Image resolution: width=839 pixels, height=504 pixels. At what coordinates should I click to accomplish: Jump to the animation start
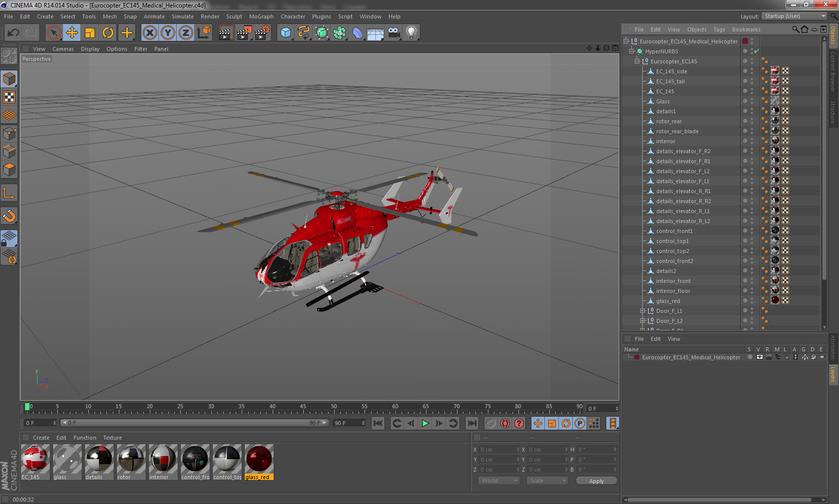click(x=378, y=423)
